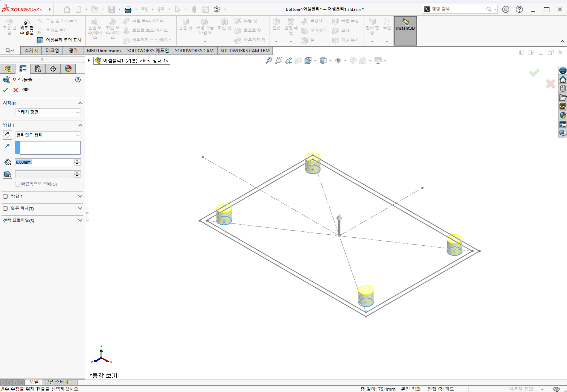
Task: Cancel with the red X in viewport corner
Action: click(x=550, y=84)
